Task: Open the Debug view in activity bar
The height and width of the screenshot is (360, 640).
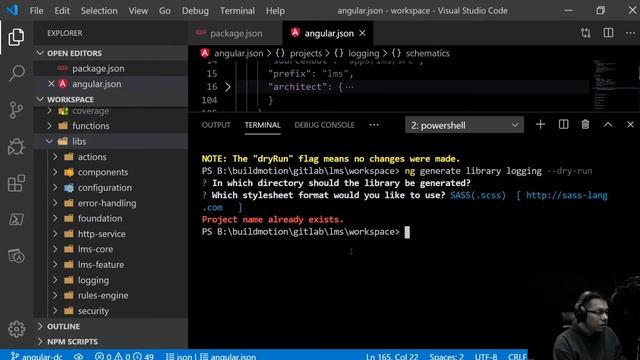Action: 16,147
